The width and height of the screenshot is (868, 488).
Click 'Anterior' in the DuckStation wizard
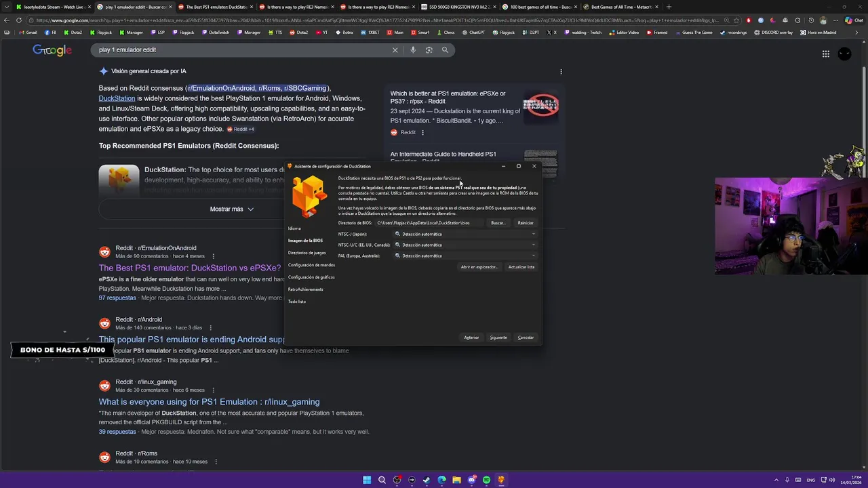[x=471, y=338]
